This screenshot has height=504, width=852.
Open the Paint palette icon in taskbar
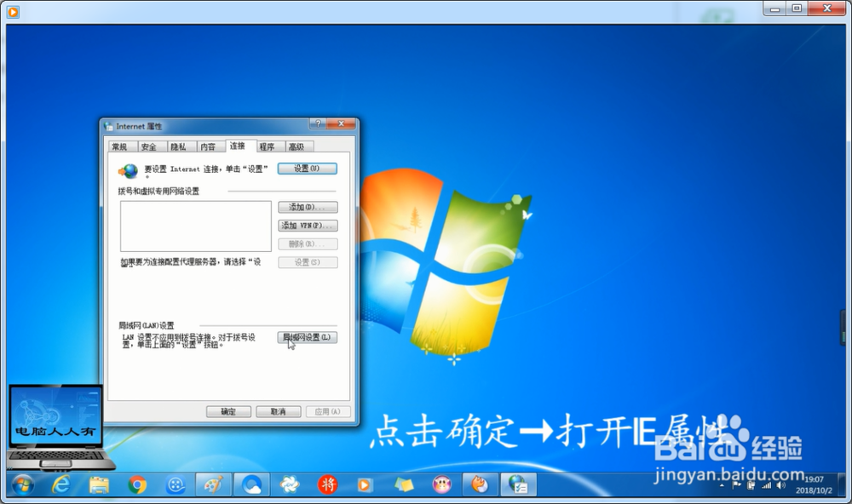tap(213, 484)
